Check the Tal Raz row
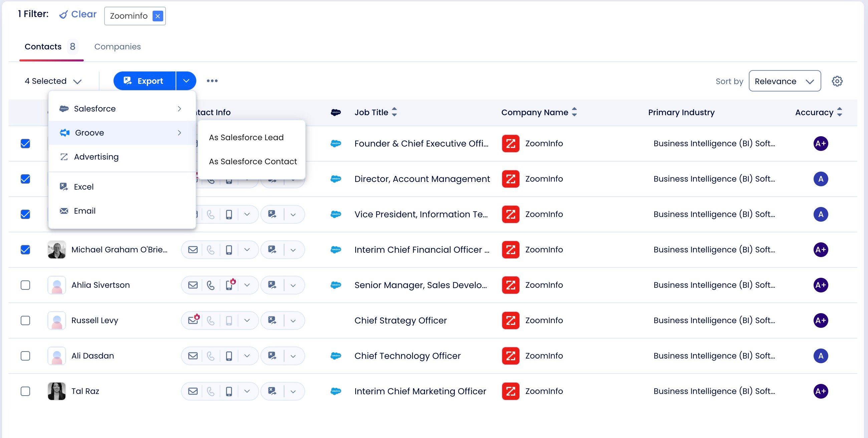 tap(25, 391)
